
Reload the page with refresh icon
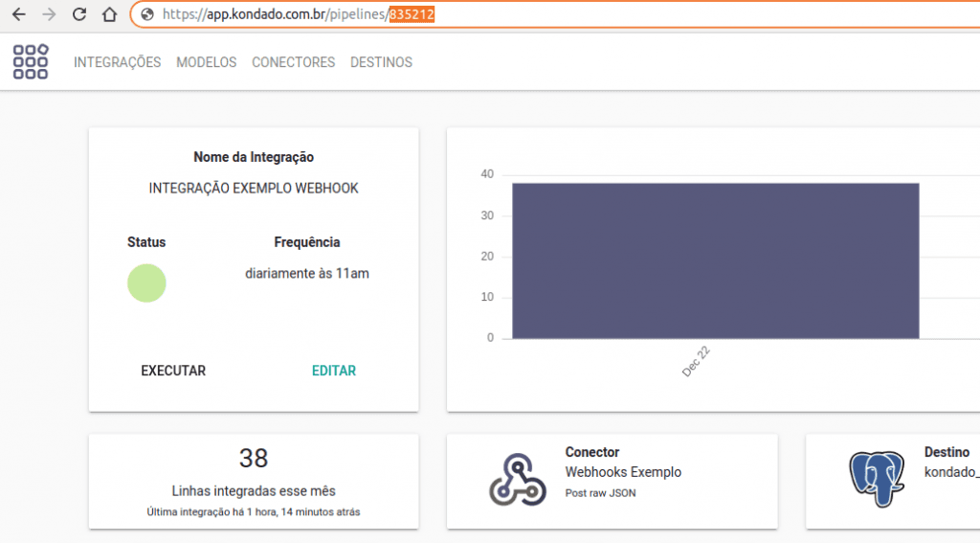coord(79,14)
